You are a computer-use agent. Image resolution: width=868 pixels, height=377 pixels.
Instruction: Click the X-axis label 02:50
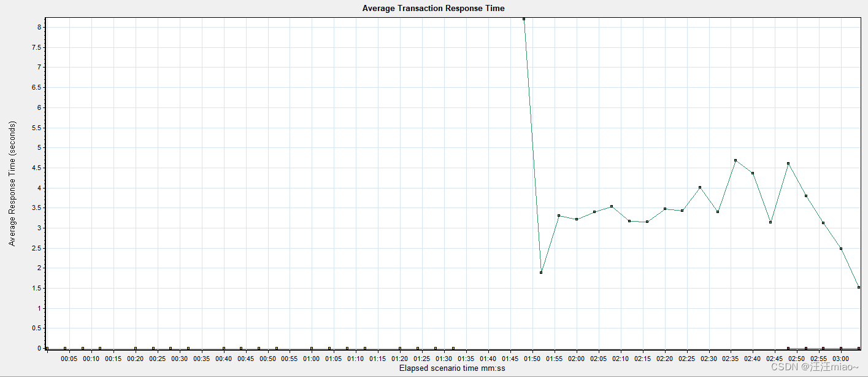pyautogui.click(x=797, y=358)
